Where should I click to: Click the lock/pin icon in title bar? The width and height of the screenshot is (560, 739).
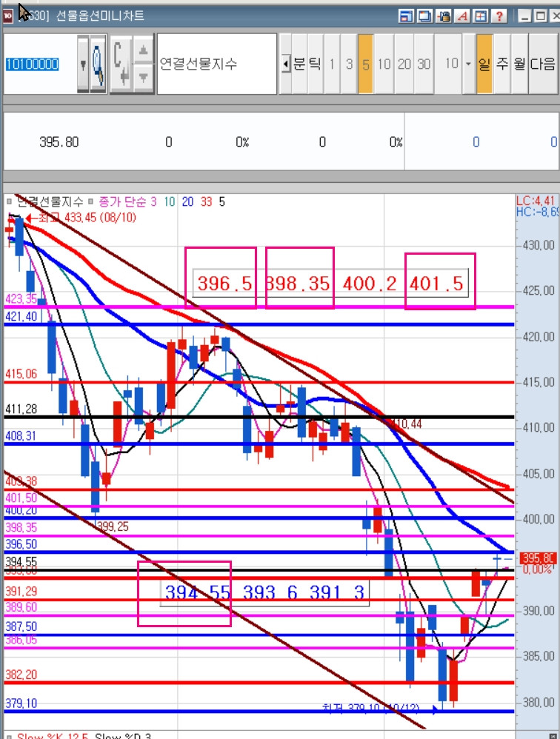(443, 16)
